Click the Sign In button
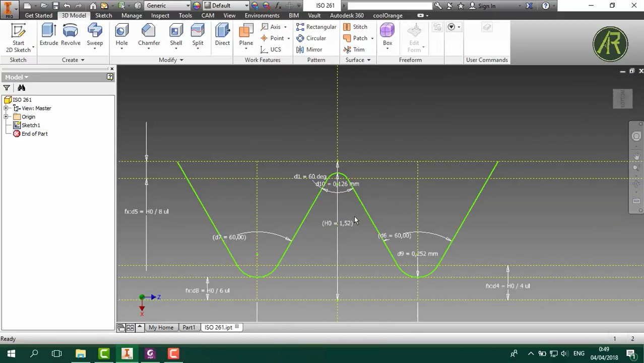Screen dimensions: 644x363 pyautogui.click(x=485, y=6)
